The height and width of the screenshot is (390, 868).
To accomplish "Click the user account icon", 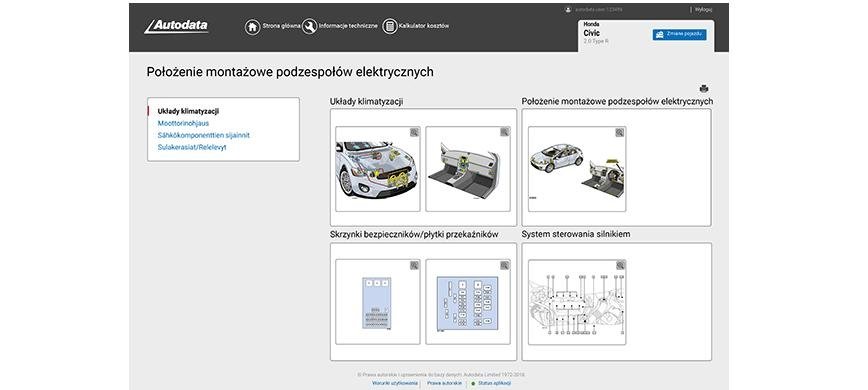I will point(568,9).
